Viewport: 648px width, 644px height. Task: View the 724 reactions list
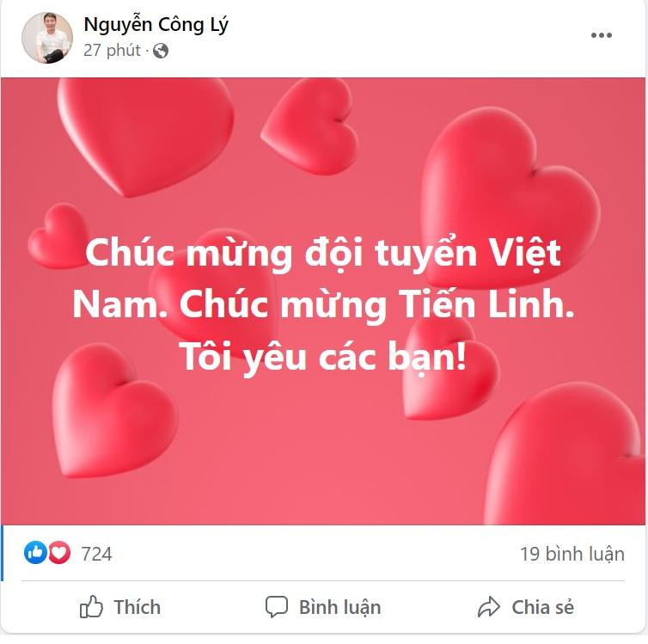tap(97, 554)
